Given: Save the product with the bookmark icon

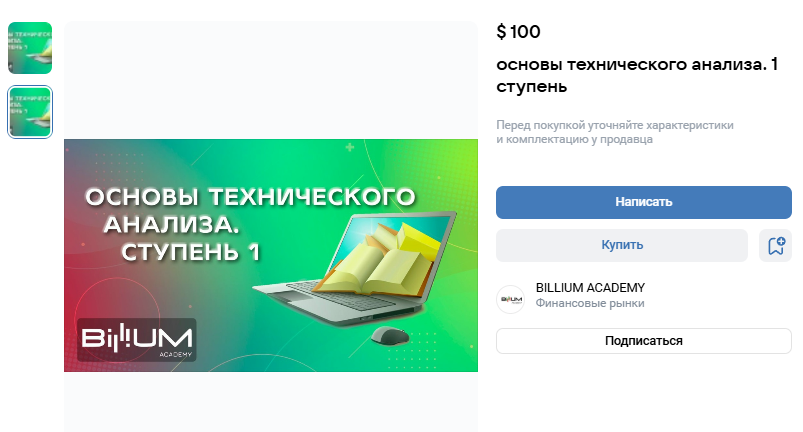Looking at the screenshot, I should (775, 245).
